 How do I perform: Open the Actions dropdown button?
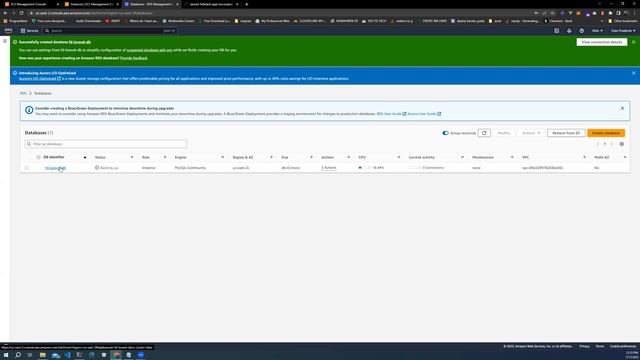pos(531,133)
